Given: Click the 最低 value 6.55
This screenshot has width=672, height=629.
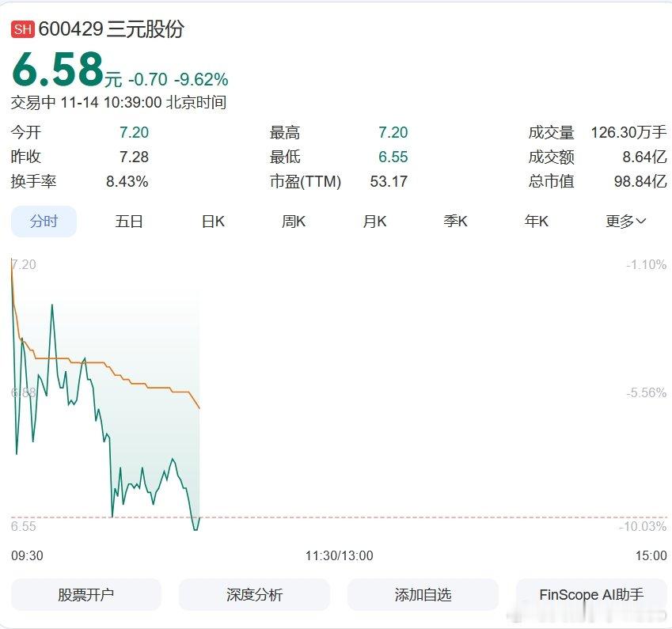Looking at the screenshot, I should pyautogui.click(x=393, y=157).
